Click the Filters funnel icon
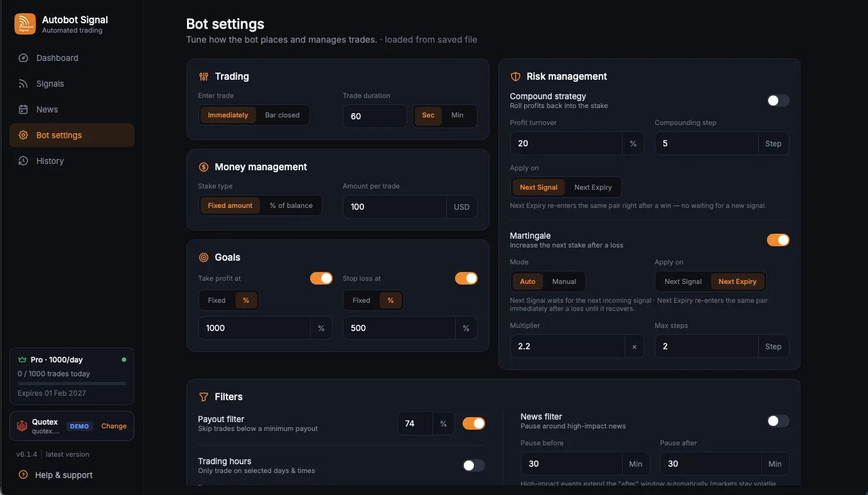Image resolution: width=868 pixels, height=495 pixels. point(203,397)
